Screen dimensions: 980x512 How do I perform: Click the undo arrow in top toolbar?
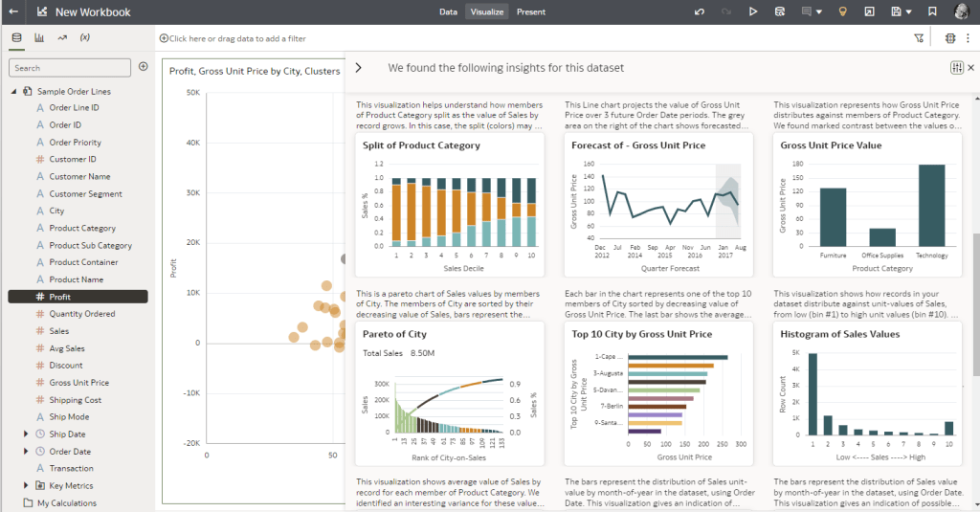tap(700, 12)
